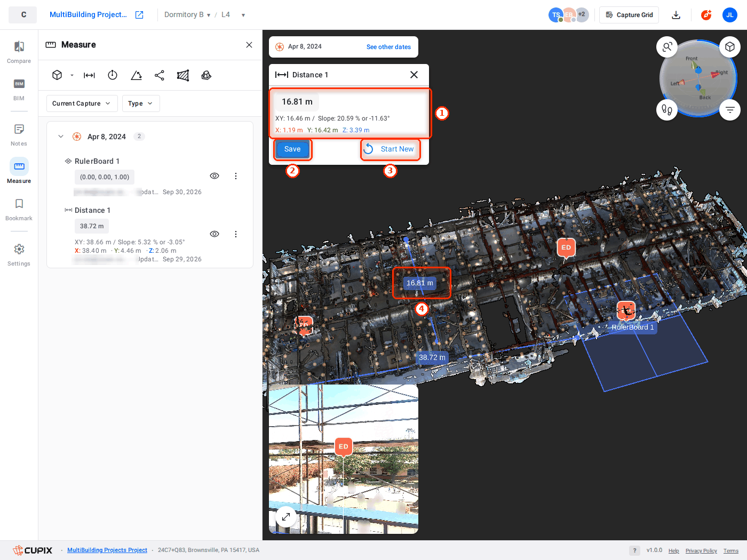Open more options for RulerBoard 1
The image size is (747, 560).
pyautogui.click(x=236, y=176)
